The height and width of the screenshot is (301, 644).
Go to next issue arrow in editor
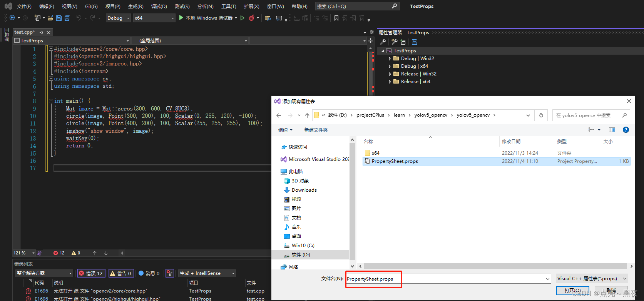[106, 253]
